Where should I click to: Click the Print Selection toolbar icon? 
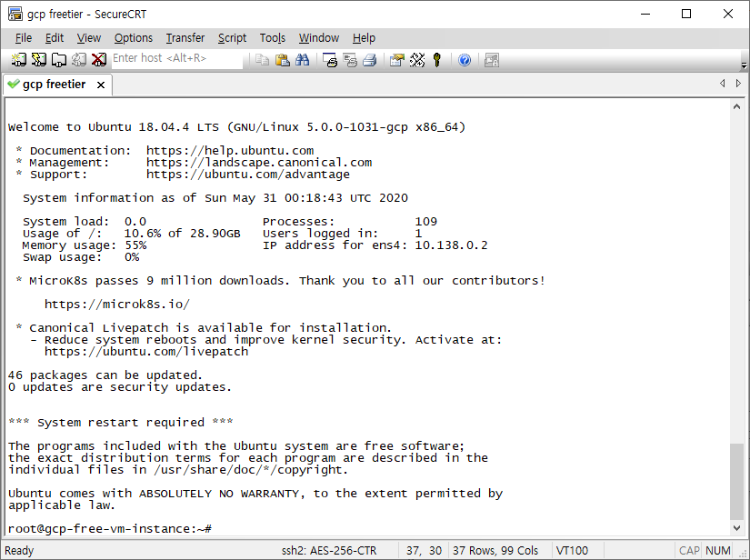(x=350, y=60)
